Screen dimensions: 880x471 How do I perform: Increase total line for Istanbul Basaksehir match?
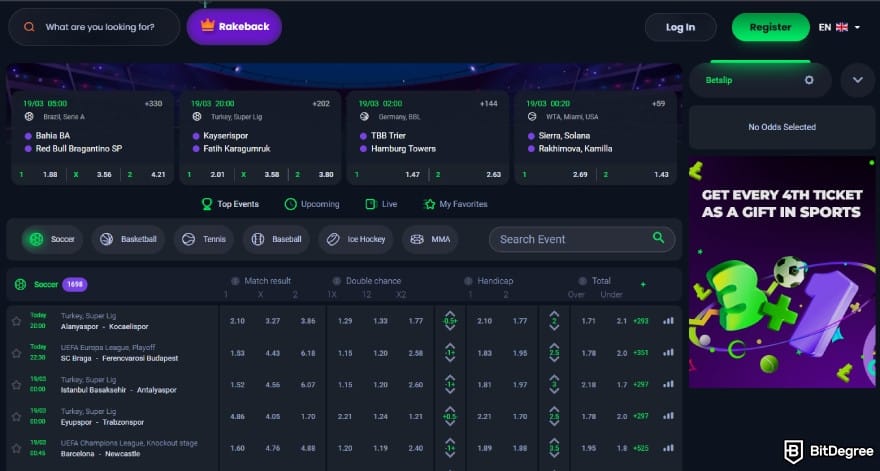(x=554, y=377)
